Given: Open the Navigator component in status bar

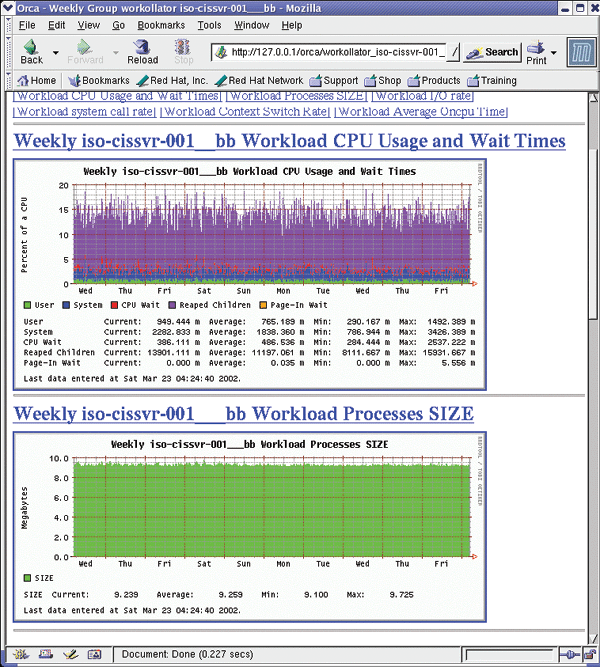Looking at the screenshot, I should coord(18,655).
